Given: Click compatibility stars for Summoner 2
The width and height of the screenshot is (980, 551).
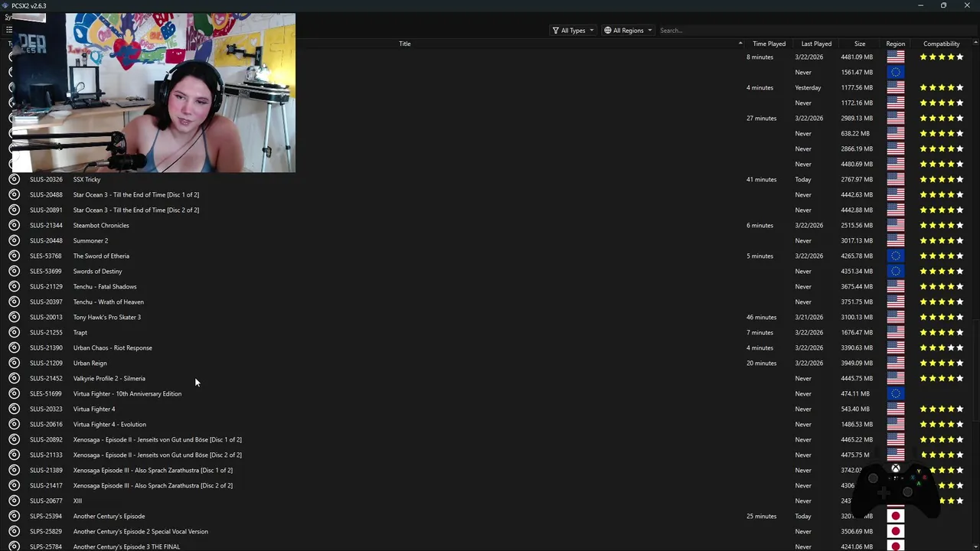Looking at the screenshot, I should coord(941,240).
